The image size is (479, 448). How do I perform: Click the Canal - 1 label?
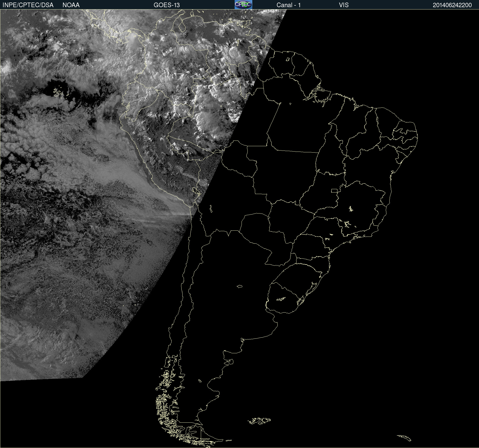point(289,5)
